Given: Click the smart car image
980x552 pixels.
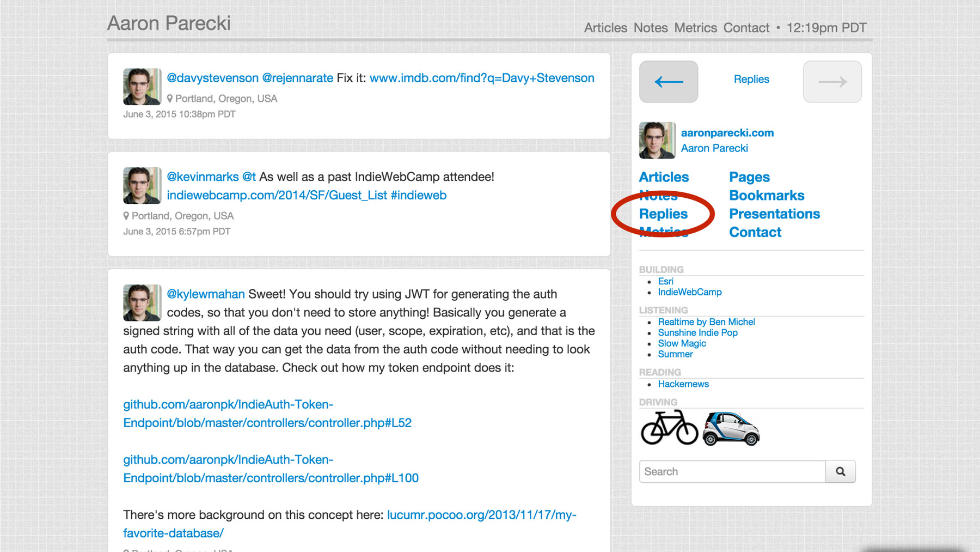Looking at the screenshot, I should click(x=731, y=429).
